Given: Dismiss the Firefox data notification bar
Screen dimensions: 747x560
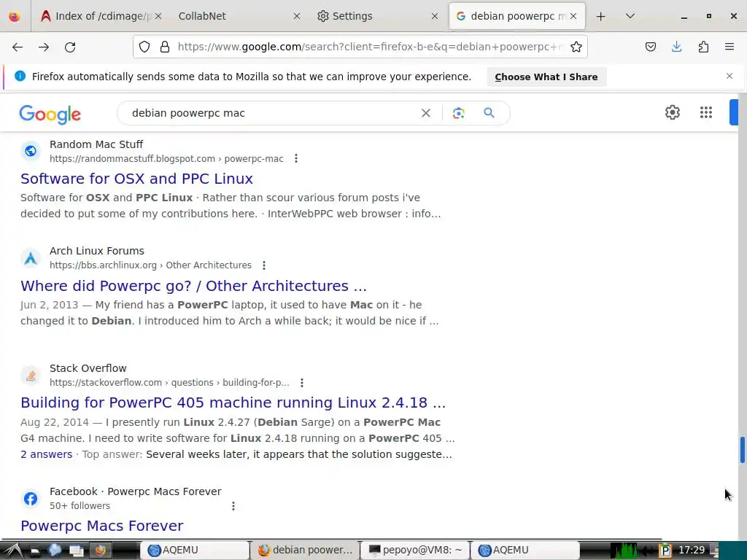Looking at the screenshot, I should coord(729,76).
